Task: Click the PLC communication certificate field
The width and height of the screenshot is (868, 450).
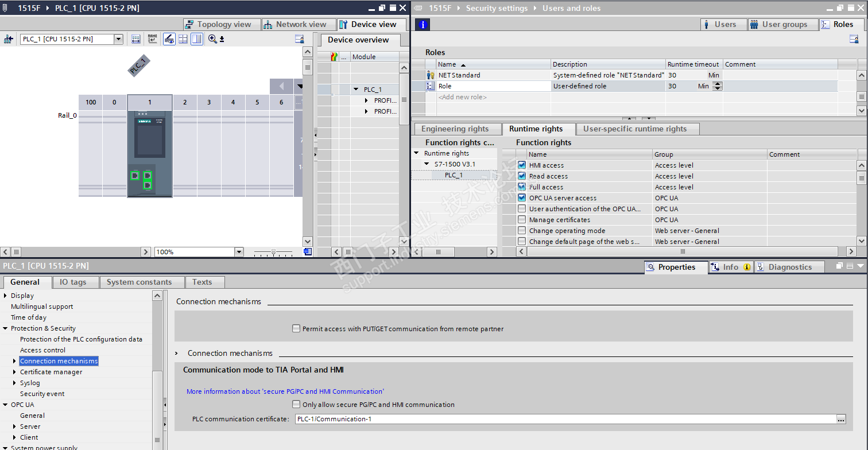Action: click(565, 419)
